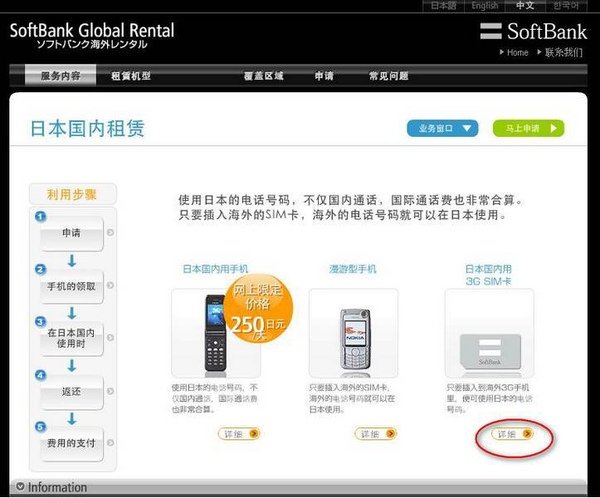The height and width of the screenshot is (498, 600).
Task: Open 详细 under 日本国内用手机
Action: coord(239,434)
